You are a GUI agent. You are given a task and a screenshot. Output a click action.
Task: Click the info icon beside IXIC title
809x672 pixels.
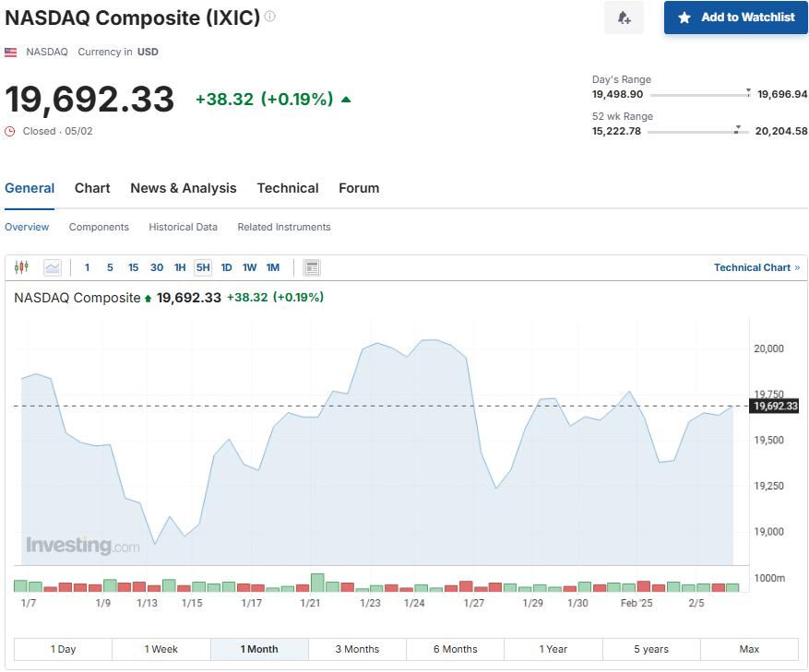click(x=270, y=17)
